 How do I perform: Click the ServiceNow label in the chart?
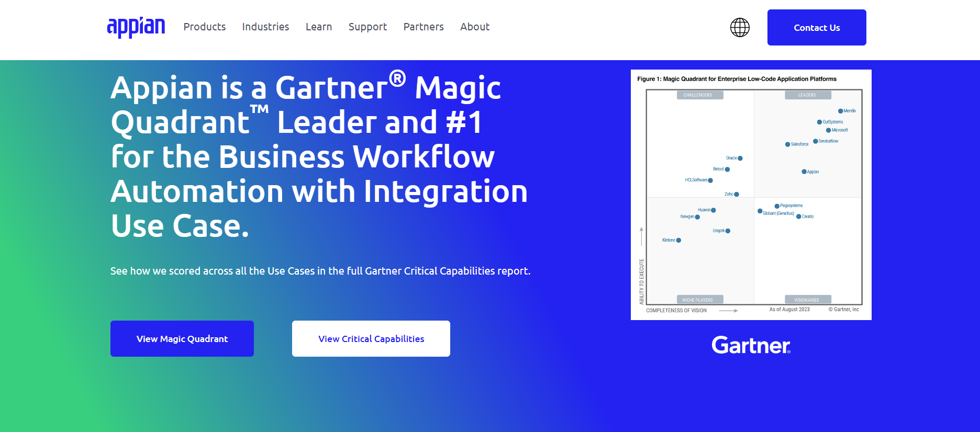point(828,141)
